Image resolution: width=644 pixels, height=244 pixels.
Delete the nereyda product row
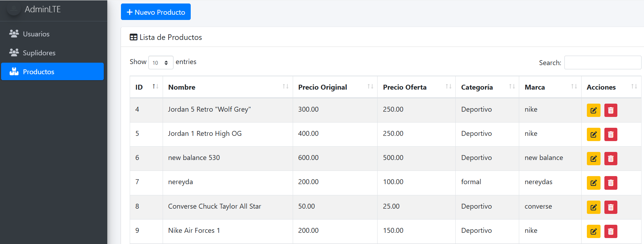coord(610,183)
